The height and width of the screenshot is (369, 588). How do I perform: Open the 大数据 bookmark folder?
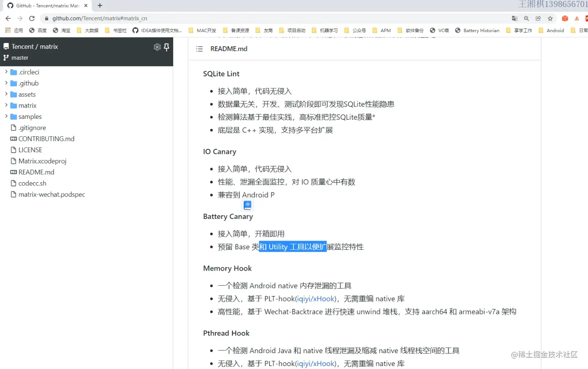point(88,30)
